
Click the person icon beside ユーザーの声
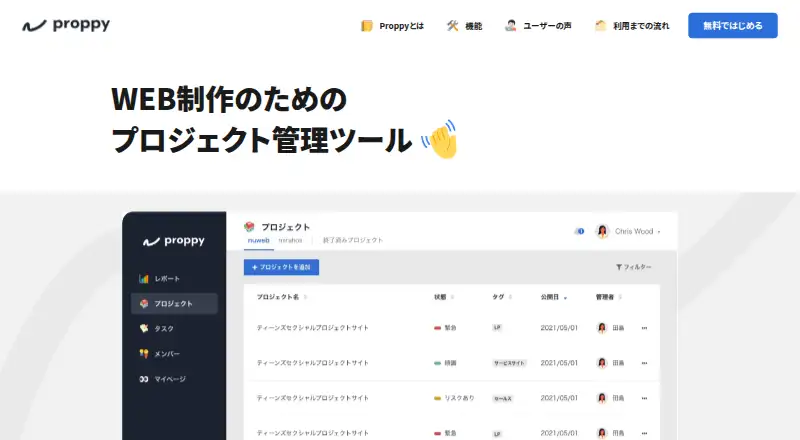pos(511,26)
